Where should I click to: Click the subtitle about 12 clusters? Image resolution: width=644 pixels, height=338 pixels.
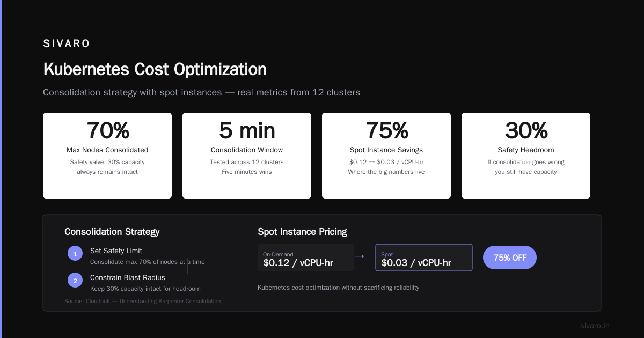[x=201, y=92]
